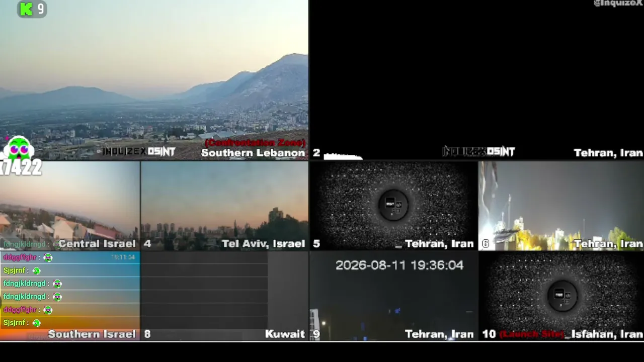Click the ddggffghr chat message timestamped 19:11:34
Viewport: 644px width, 362px height.
click(70, 257)
